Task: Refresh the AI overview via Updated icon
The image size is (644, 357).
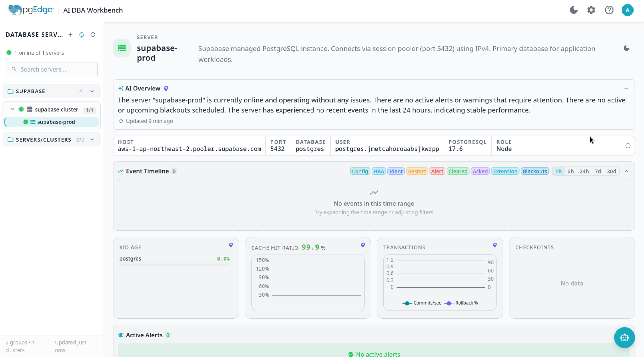Action: [x=121, y=121]
